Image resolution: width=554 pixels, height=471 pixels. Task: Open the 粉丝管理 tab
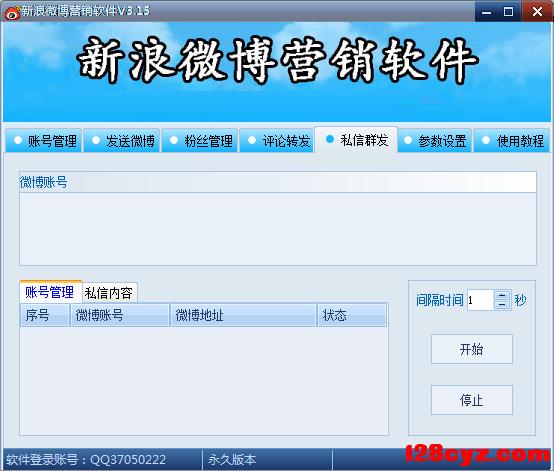[200, 141]
